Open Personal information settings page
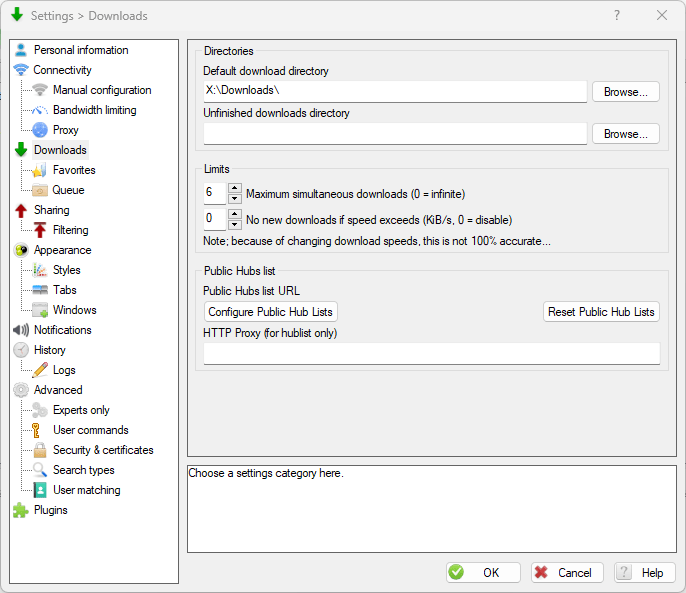The width and height of the screenshot is (686, 593). click(81, 50)
